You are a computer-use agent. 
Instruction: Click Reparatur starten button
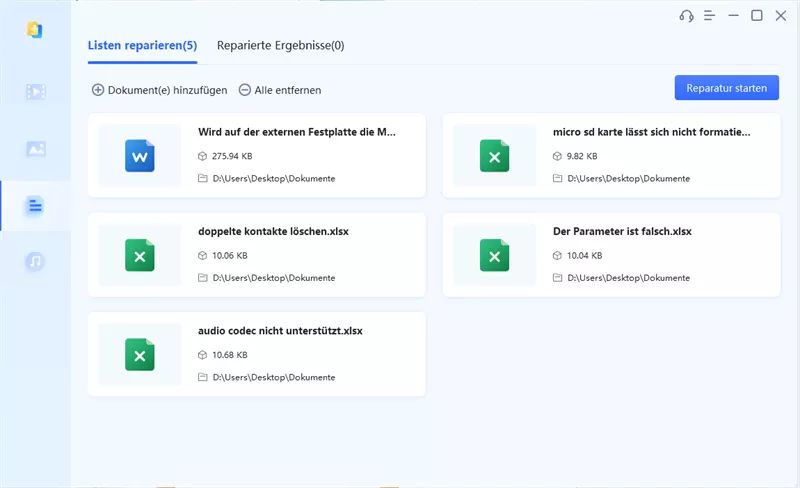click(727, 88)
